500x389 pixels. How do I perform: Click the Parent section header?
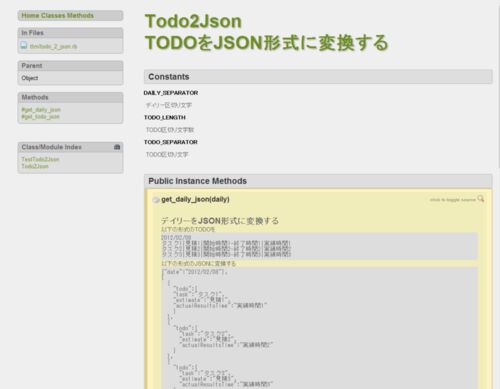click(x=70, y=66)
